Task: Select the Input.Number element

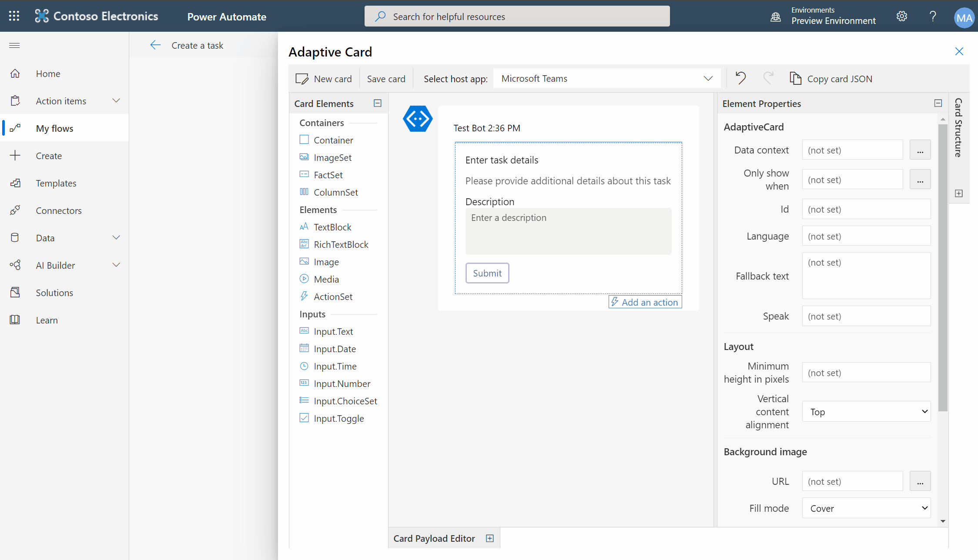Action: [x=335, y=383]
